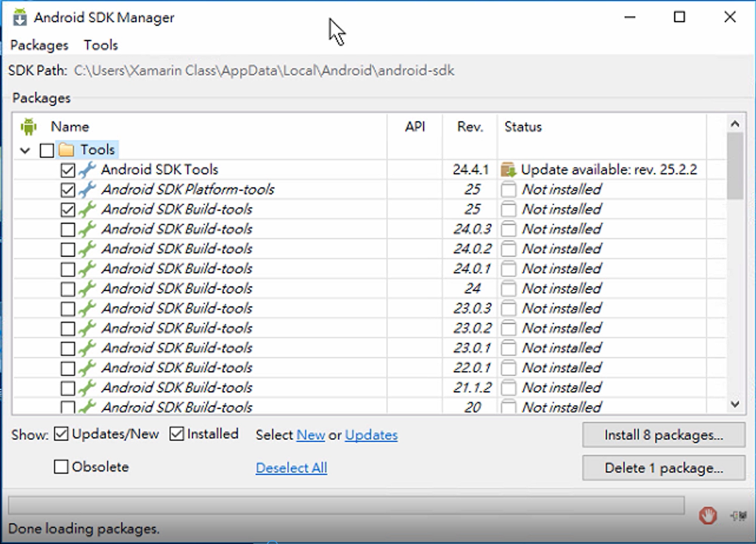This screenshot has height=544, width=756.
Task: Click wrench icon of Build-tools rev 24.0.1
Action: (x=87, y=269)
